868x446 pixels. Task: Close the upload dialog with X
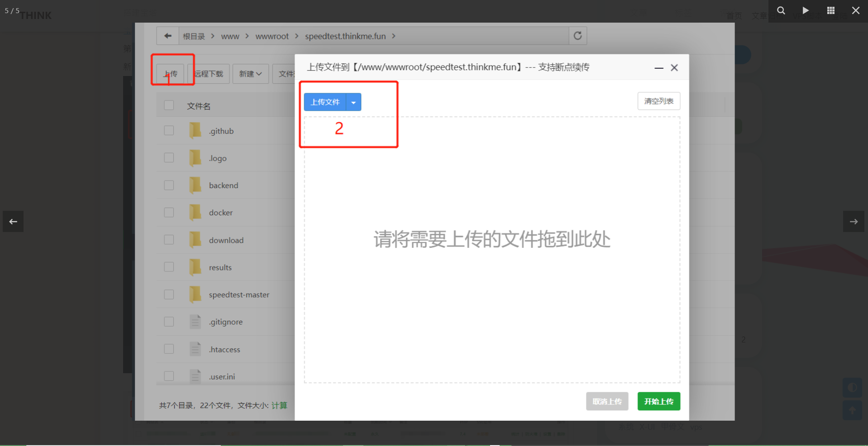click(674, 67)
